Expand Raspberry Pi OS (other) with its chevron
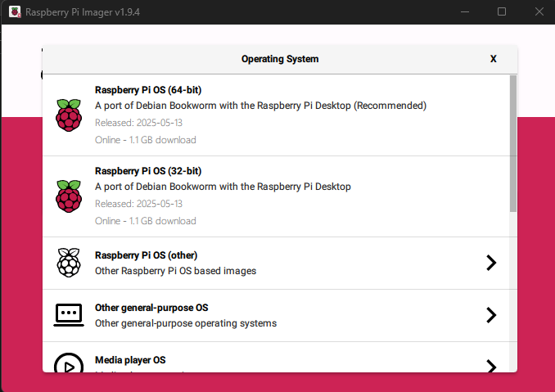Image resolution: width=555 pixels, height=392 pixels. (491, 263)
